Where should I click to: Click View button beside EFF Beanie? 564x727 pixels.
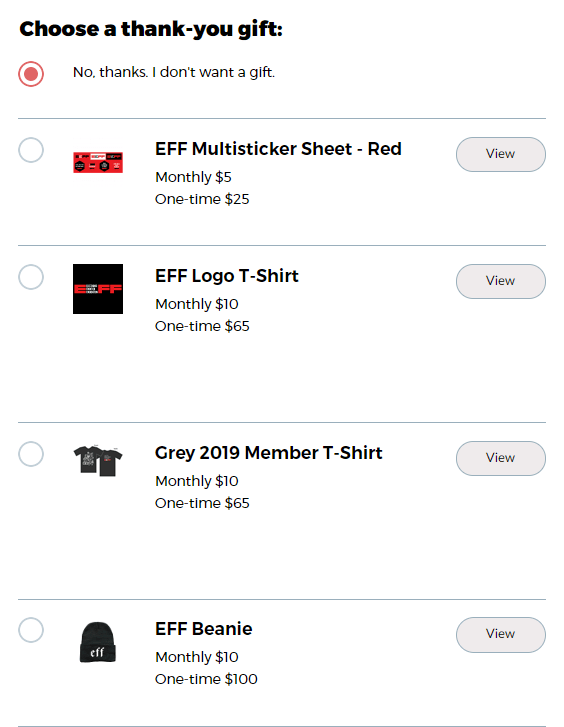click(500, 634)
